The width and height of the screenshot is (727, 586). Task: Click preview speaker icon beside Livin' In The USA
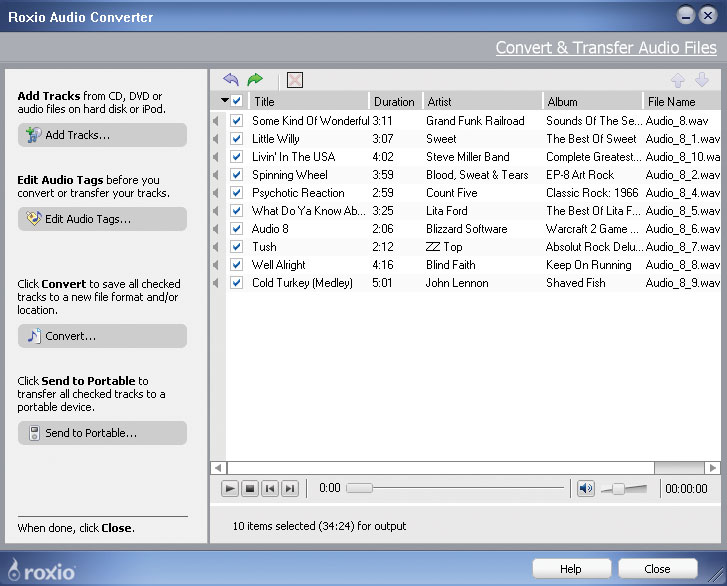(x=216, y=157)
